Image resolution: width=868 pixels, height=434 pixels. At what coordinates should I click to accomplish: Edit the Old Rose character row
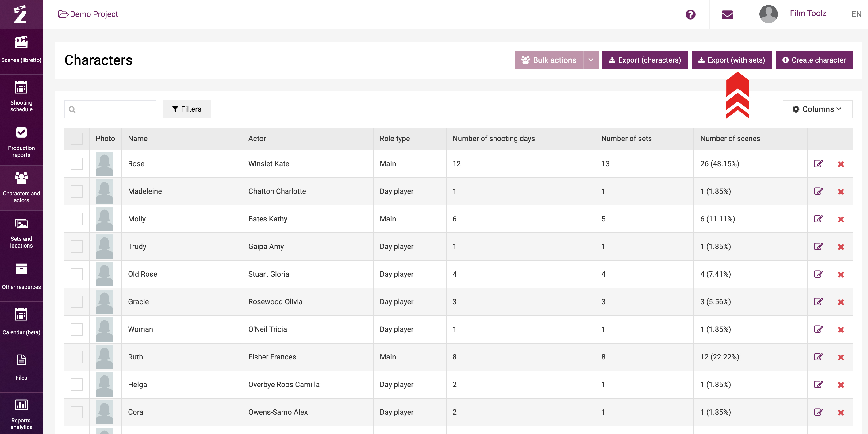(818, 274)
